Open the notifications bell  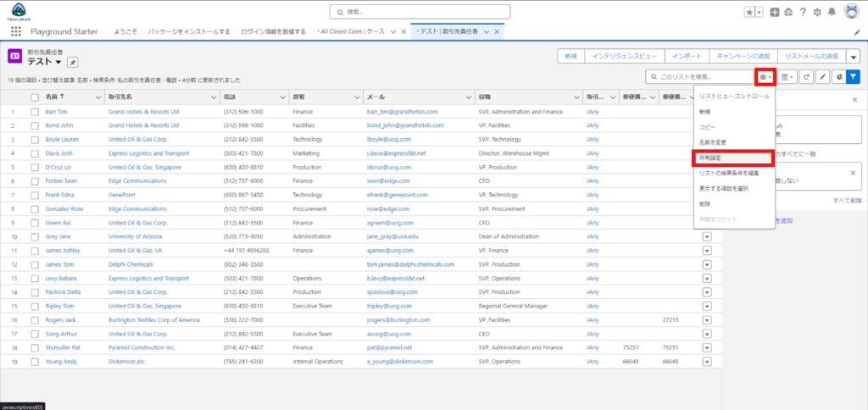coord(831,12)
